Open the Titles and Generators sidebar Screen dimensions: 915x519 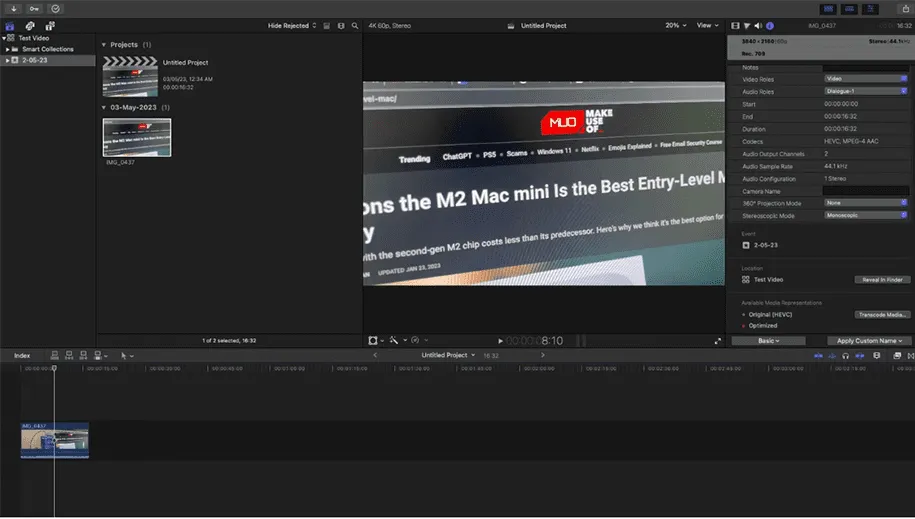pos(49,25)
